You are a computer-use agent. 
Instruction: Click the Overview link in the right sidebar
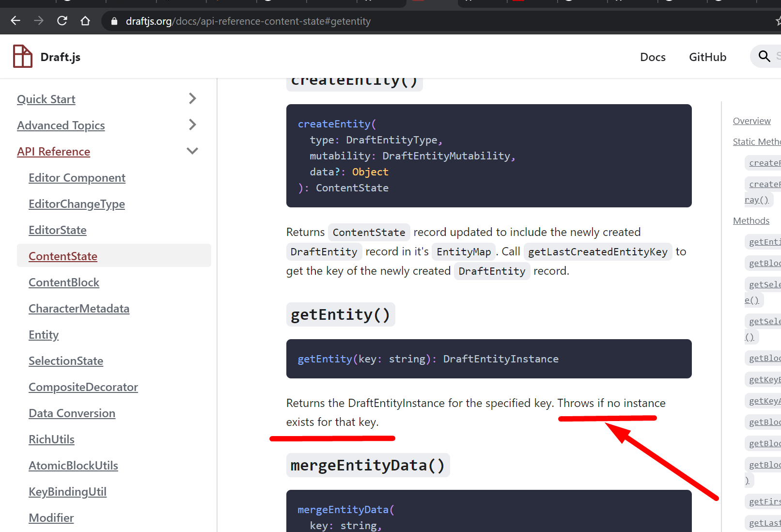[x=751, y=121]
